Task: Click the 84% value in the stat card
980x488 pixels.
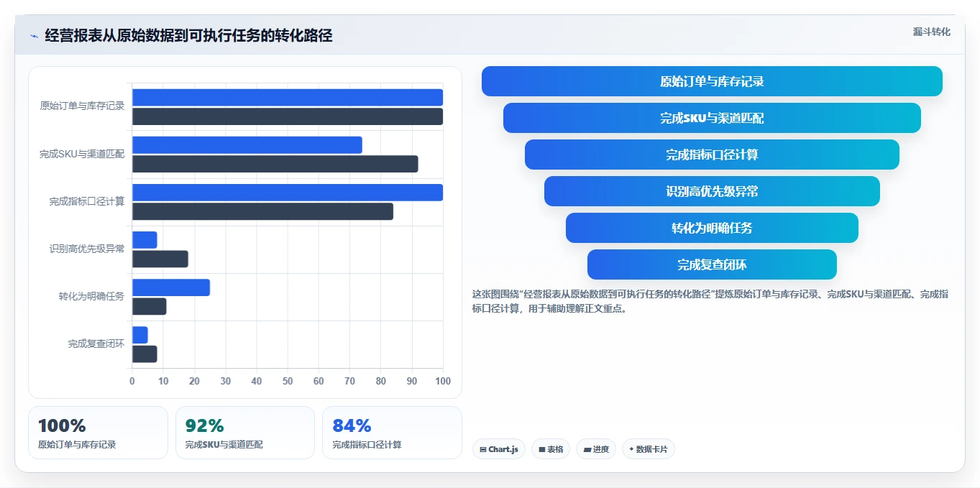Action: 352,425
